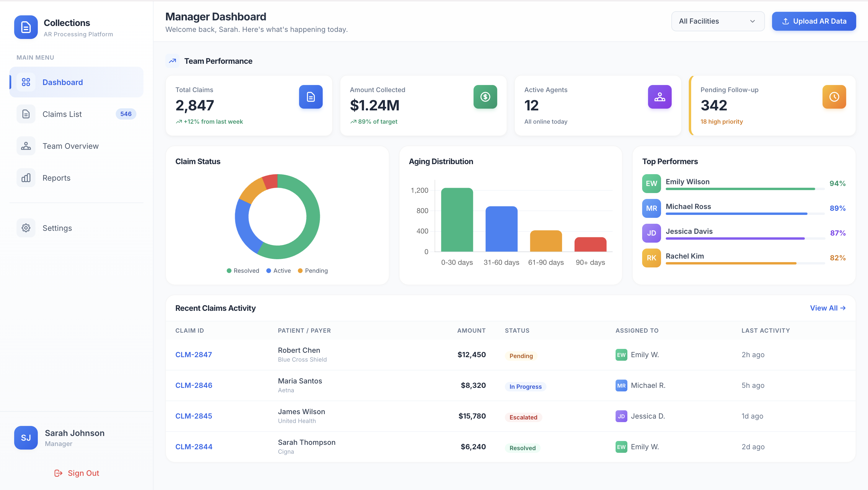Open the Reports menu item
The height and width of the screenshot is (490, 868).
56,178
